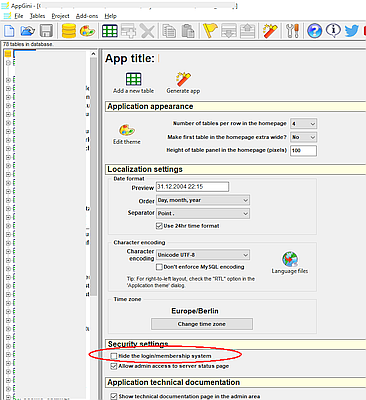Open the Character encoding dropdown

coord(203,255)
